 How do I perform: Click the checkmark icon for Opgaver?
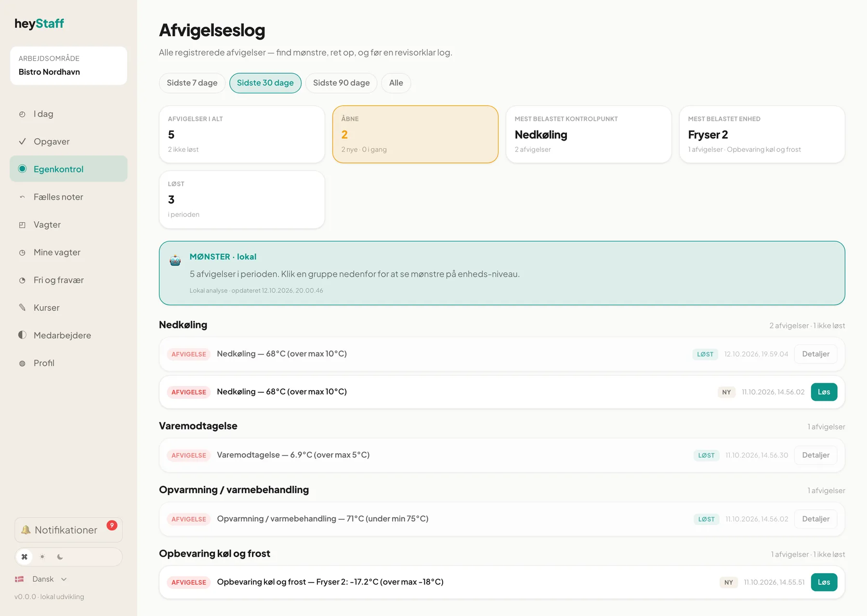point(22,142)
